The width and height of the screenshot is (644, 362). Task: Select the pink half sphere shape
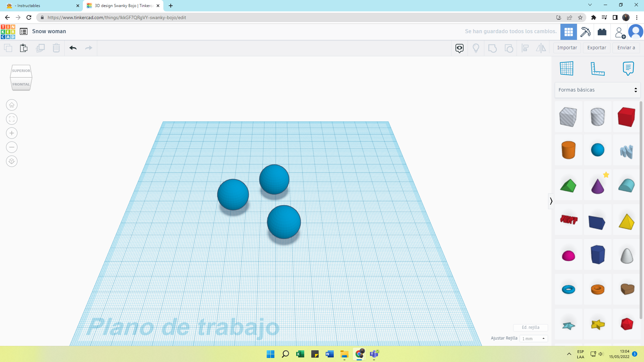click(x=568, y=256)
